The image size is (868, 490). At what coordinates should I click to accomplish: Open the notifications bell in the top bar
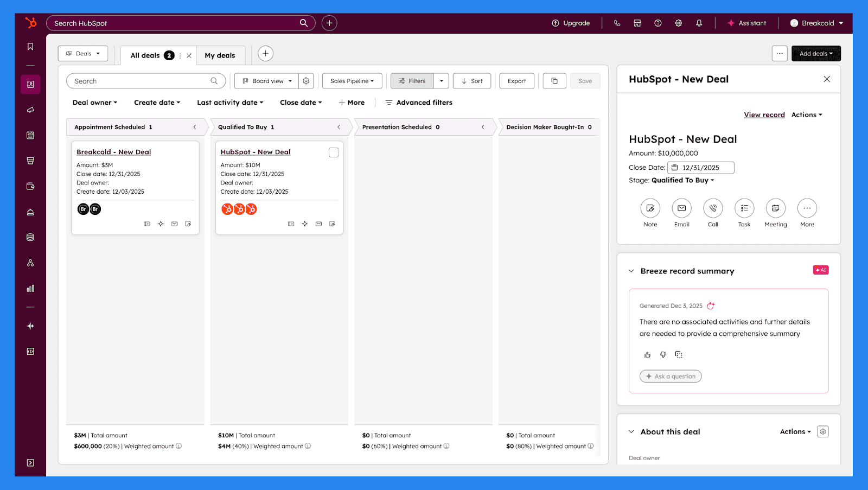click(699, 23)
